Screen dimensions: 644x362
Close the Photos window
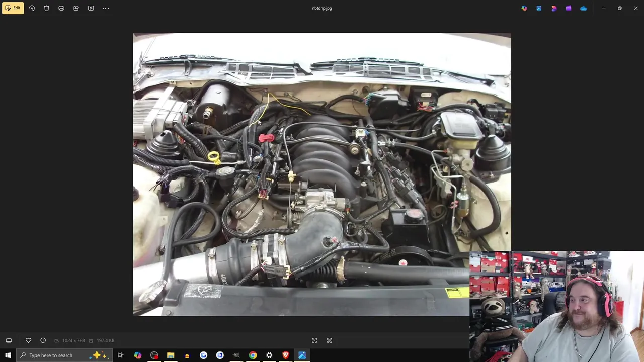(636, 8)
